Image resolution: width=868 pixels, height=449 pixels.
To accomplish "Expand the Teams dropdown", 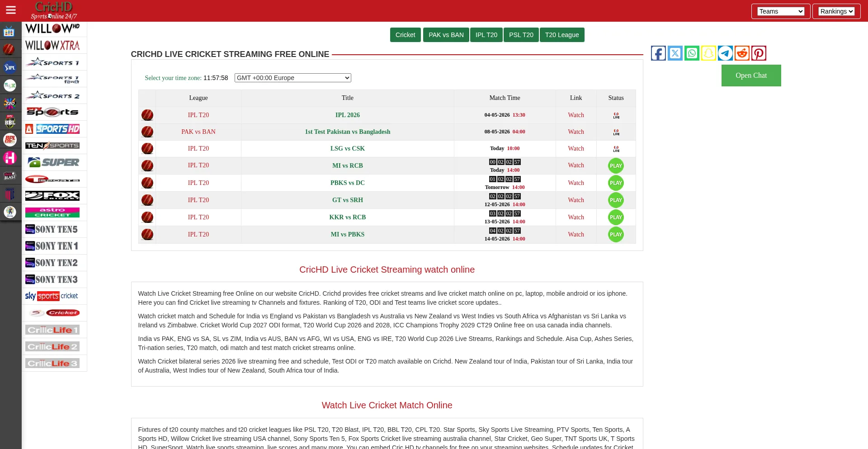I will pos(781,11).
